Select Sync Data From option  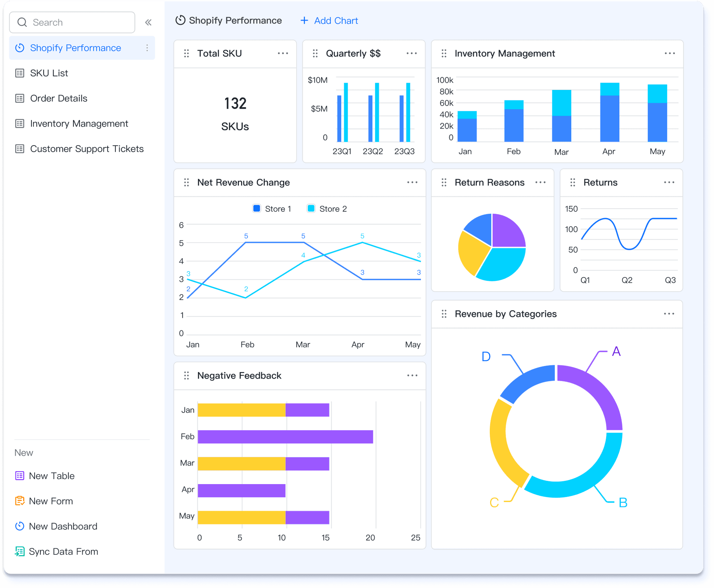pyautogui.click(x=63, y=552)
